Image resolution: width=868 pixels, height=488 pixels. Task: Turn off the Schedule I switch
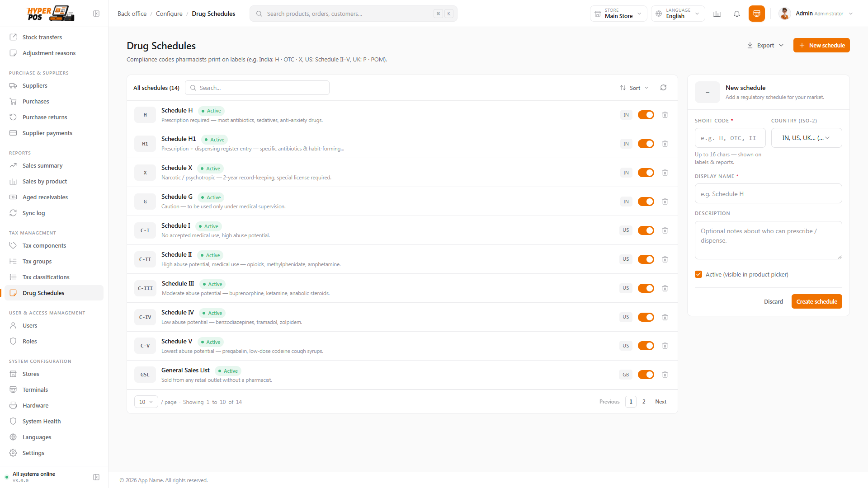[x=646, y=230]
